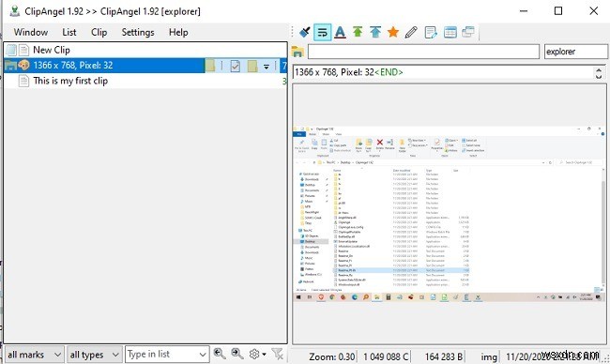Click the 'Zoom: 0.30' status bar entry

coord(332,356)
